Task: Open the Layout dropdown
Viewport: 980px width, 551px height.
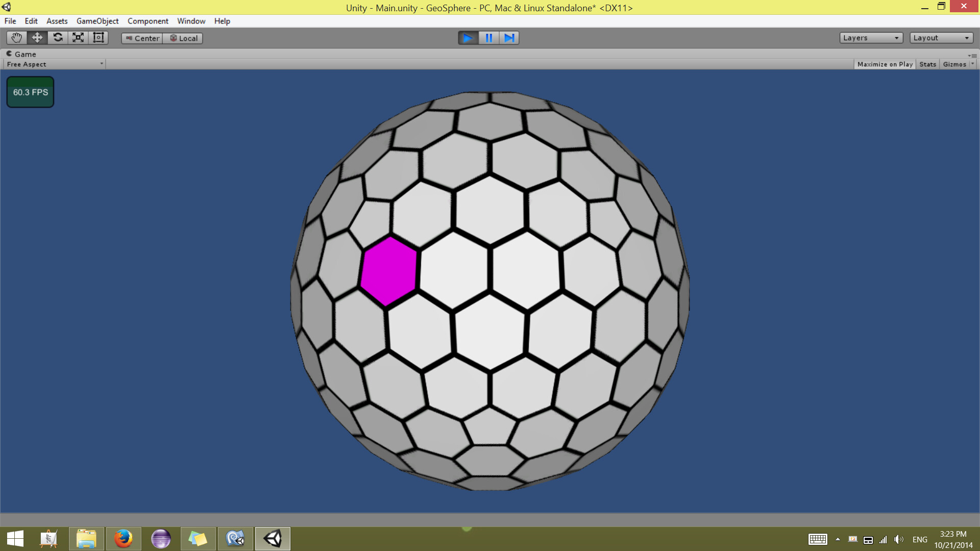Action: tap(941, 38)
